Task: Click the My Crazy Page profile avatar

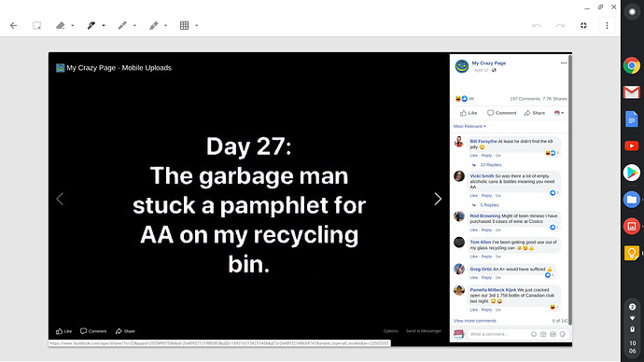Action: tap(462, 66)
